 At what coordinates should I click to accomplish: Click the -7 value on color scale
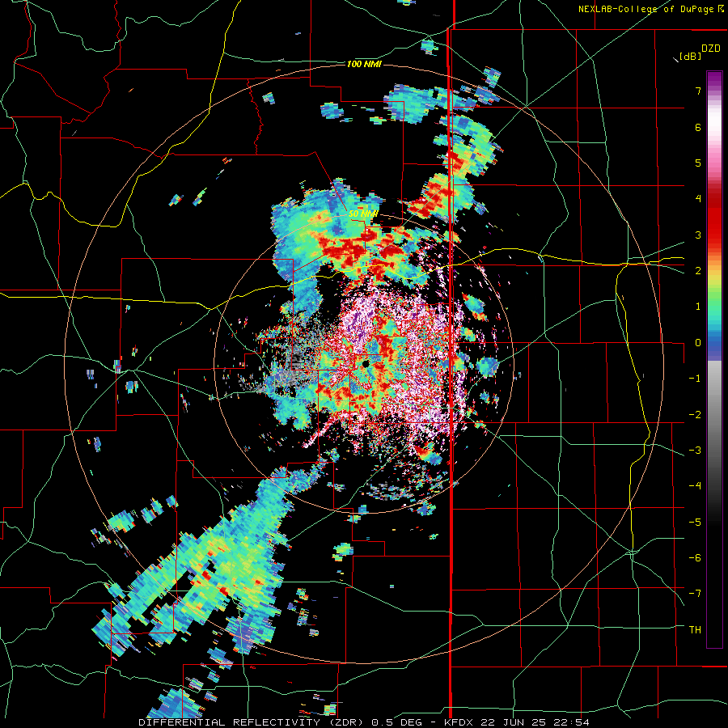point(695,594)
